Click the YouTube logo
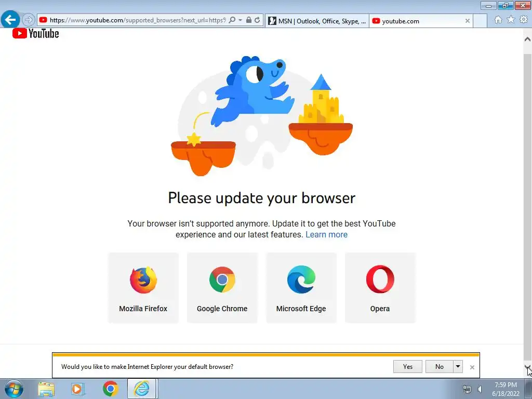Viewport: 532px width, 399px height. (36, 33)
